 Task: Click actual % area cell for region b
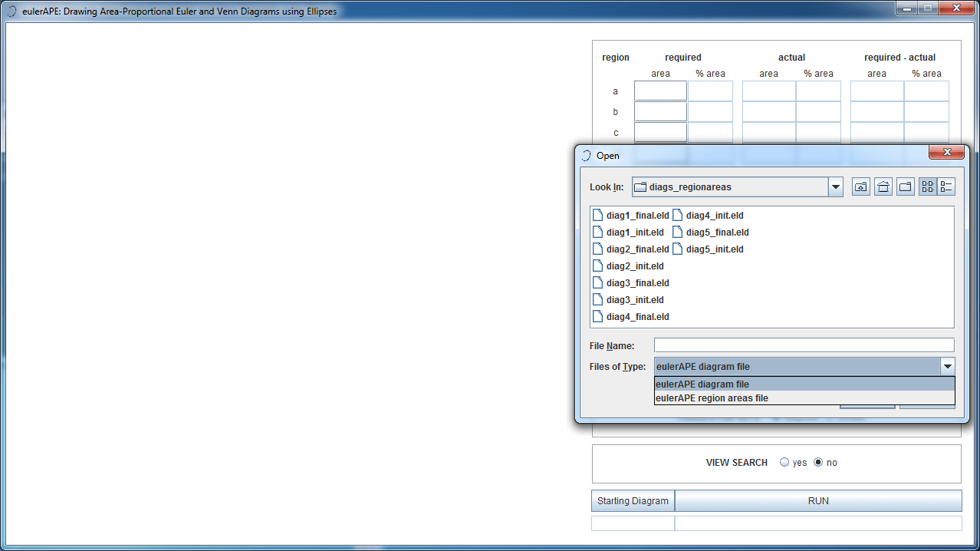click(818, 112)
